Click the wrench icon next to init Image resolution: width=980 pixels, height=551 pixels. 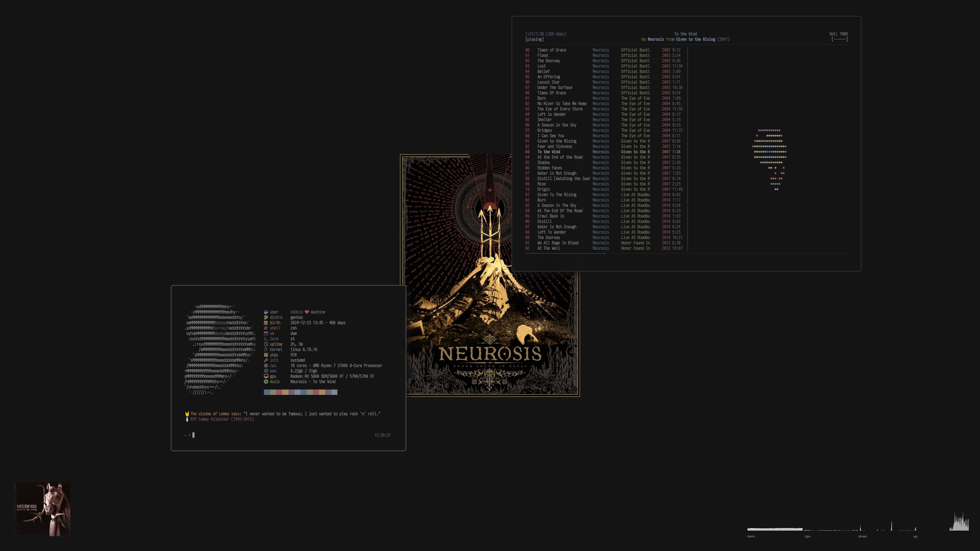266,360
